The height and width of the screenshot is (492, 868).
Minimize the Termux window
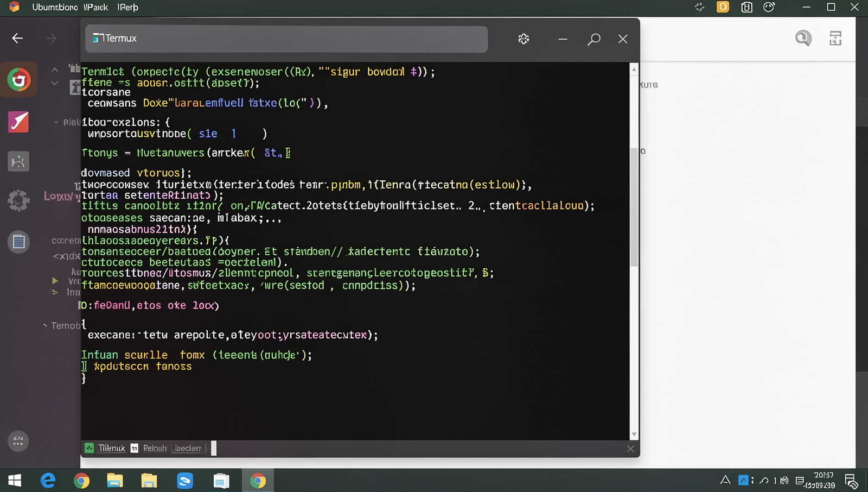[x=563, y=39]
